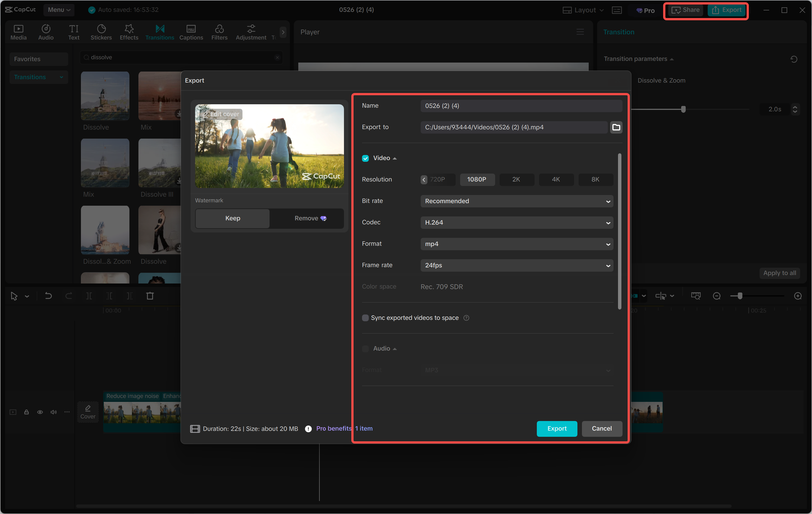Toggle the track mute speaker icon
The width and height of the screenshot is (812, 514).
coord(53,412)
